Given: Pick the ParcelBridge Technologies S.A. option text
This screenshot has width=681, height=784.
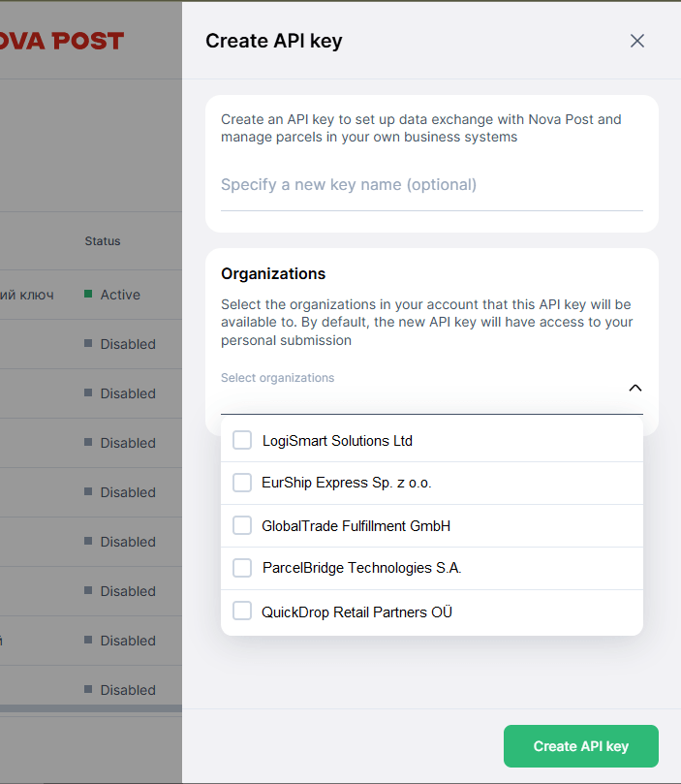Looking at the screenshot, I should (x=361, y=568).
